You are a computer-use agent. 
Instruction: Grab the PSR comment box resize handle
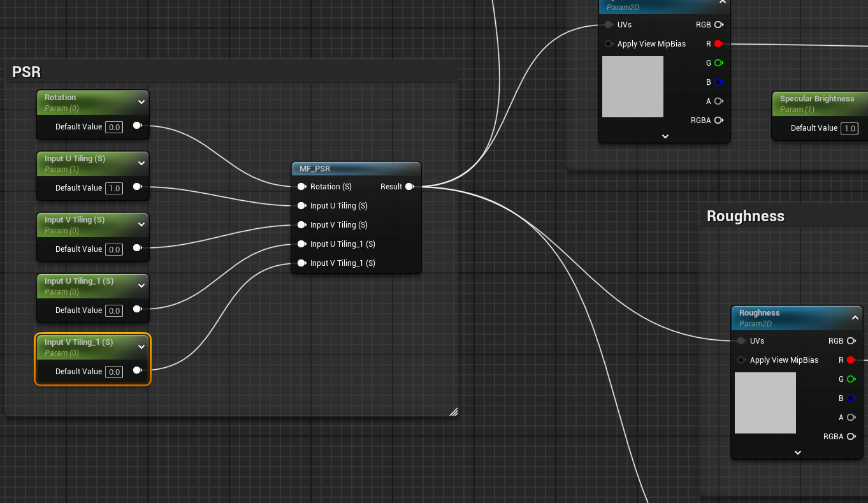pos(453,412)
